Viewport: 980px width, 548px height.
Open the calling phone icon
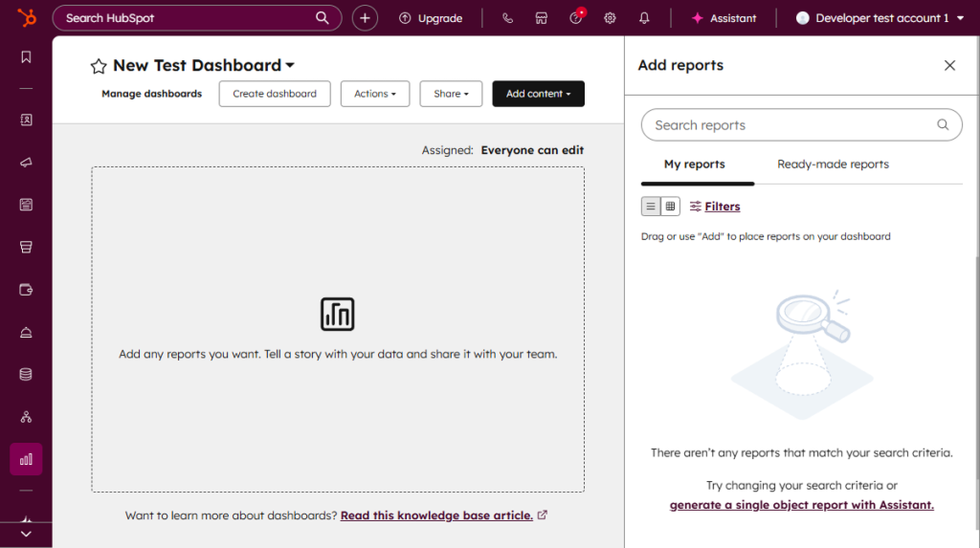coord(507,18)
